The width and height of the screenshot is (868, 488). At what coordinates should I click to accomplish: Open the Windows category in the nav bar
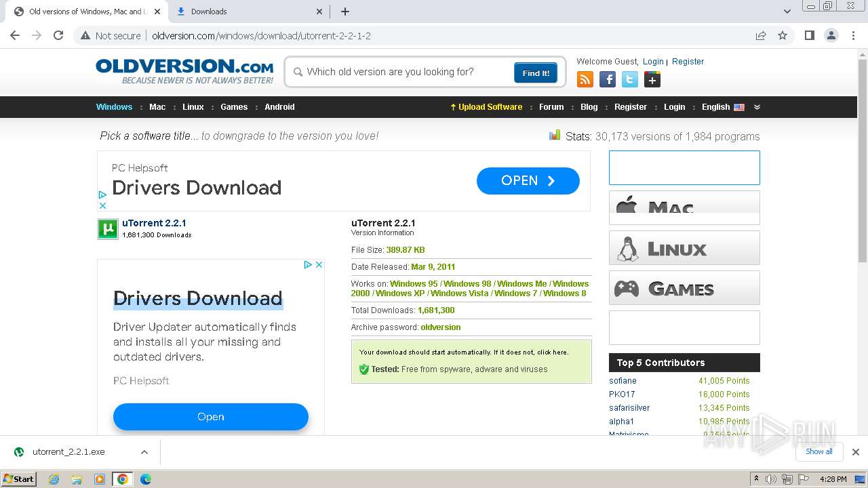[114, 107]
